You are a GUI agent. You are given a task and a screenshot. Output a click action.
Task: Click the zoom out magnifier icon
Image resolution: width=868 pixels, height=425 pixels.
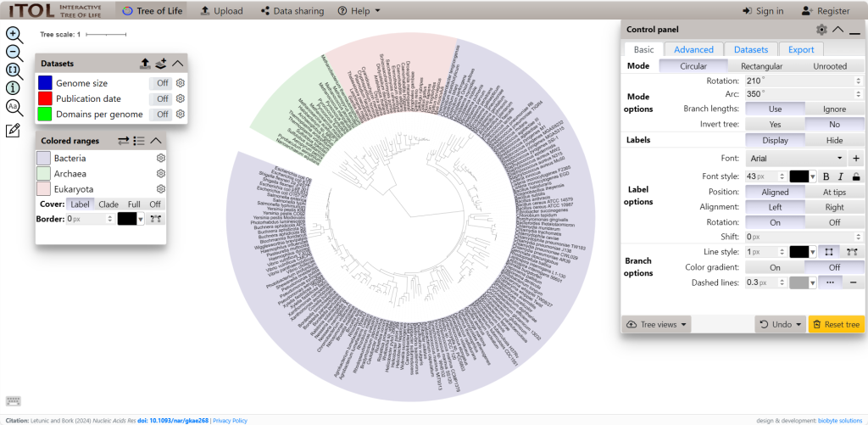14,53
